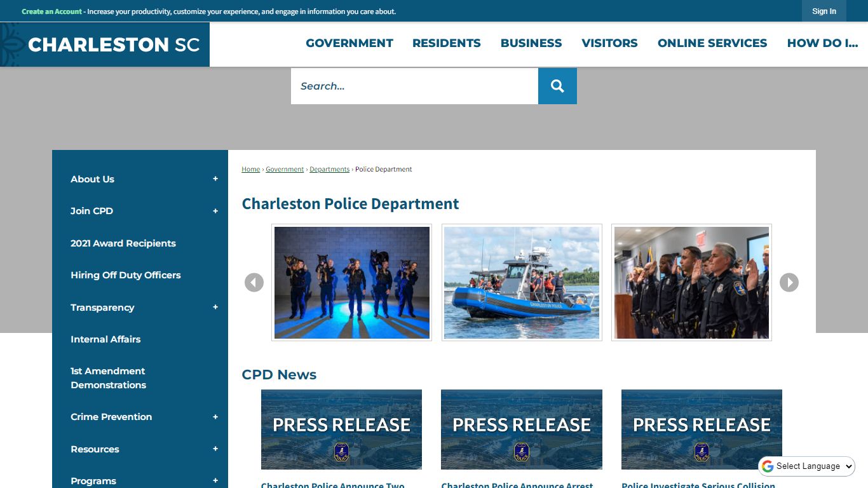This screenshot has width=868, height=488.
Task: Open the Visitors menu
Action: pos(610,43)
